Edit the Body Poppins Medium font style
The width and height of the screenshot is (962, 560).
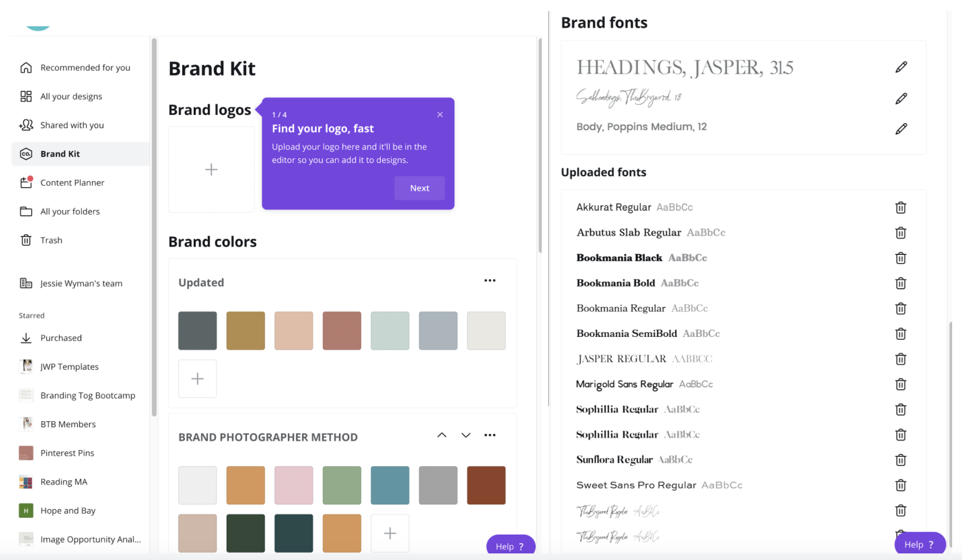pos(901,129)
